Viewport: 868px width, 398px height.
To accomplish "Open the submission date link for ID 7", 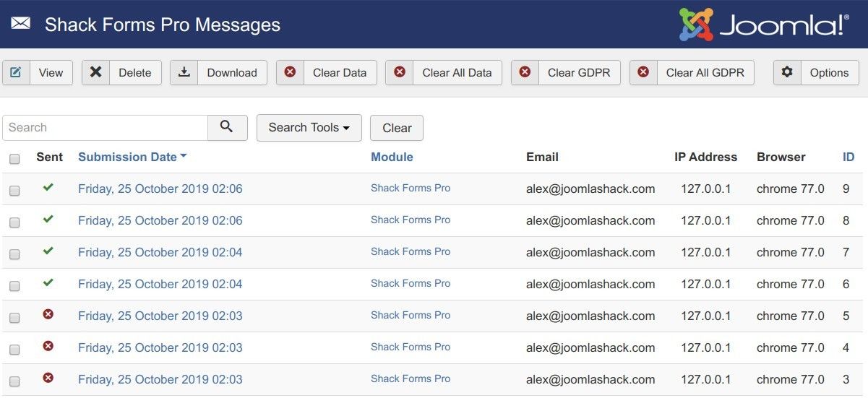I will coord(160,252).
